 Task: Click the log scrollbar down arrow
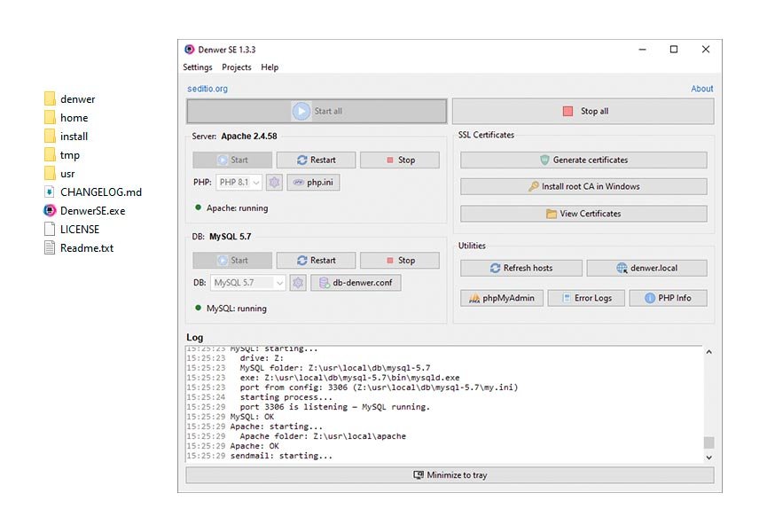click(708, 458)
